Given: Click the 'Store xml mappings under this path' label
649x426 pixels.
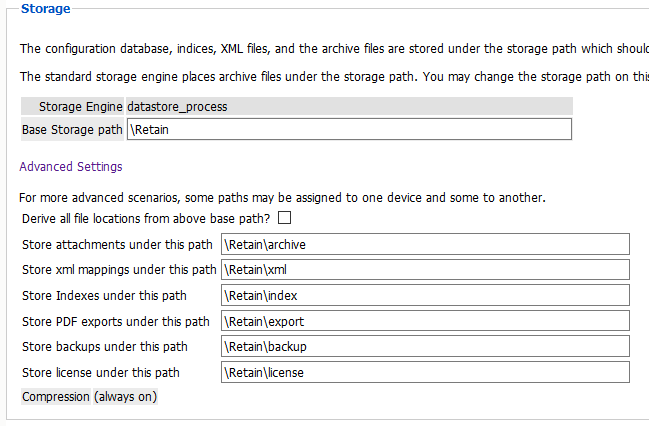Looking at the screenshot, I should pyautogui.click(x=119, y=270).
